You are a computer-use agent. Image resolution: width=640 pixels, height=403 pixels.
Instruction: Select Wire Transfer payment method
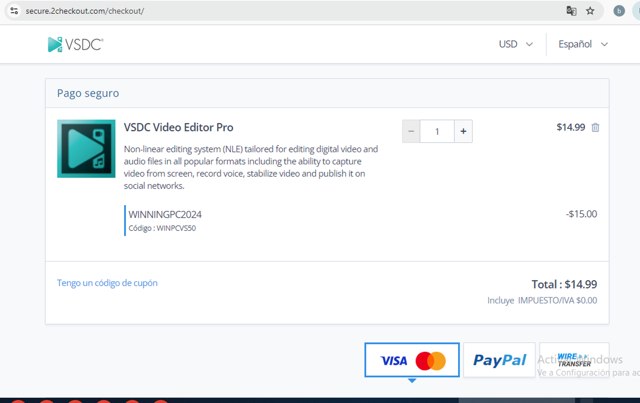coord(574,360)
